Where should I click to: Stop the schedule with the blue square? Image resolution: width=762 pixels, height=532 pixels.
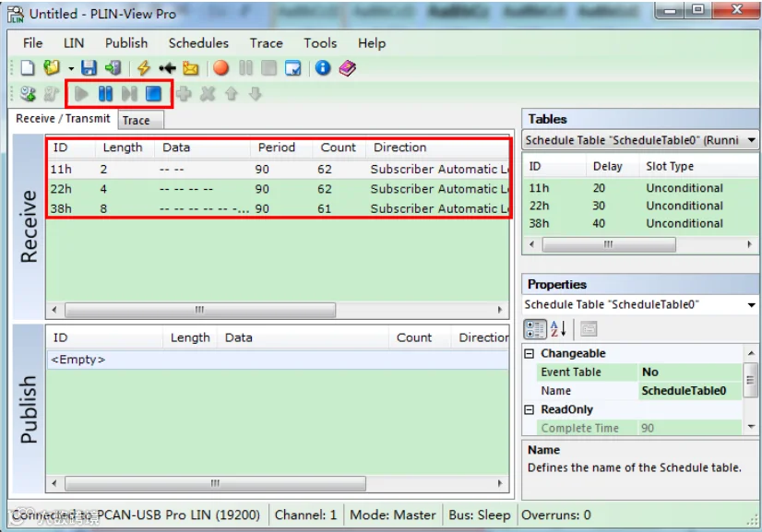point(153,93)
